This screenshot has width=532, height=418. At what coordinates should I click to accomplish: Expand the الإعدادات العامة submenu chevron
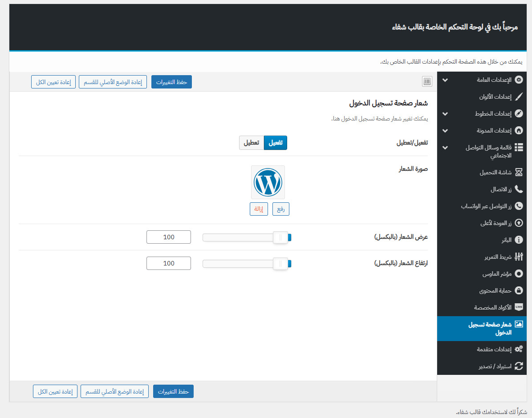[445, 80]
